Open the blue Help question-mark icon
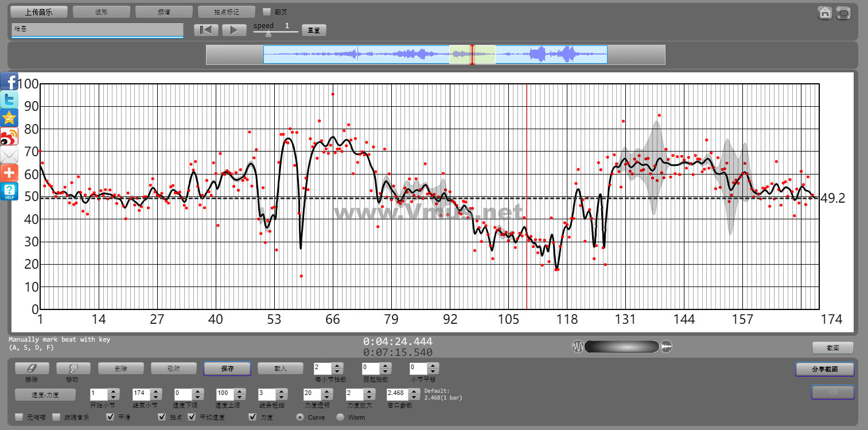The image size is (868, 430). [9, 191]
